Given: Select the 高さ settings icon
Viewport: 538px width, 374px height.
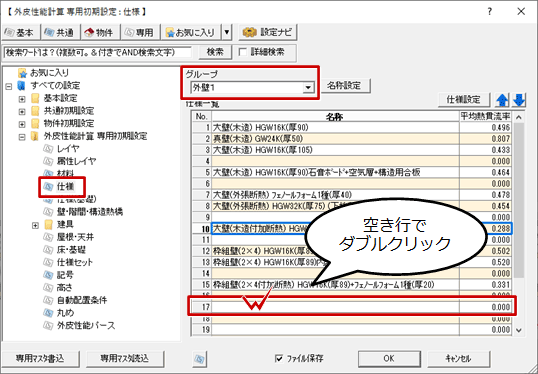Looking at the screenshot, I should 48,288.
